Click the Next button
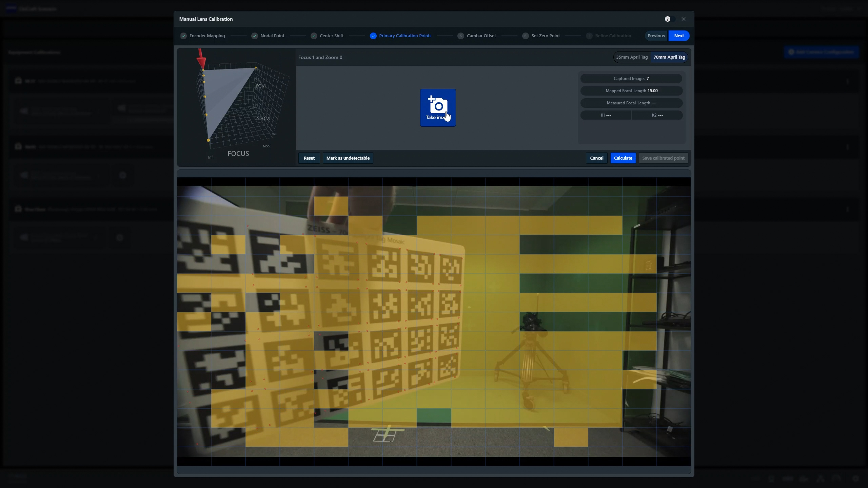Screen dimensions: 868x488 point(679,36)
